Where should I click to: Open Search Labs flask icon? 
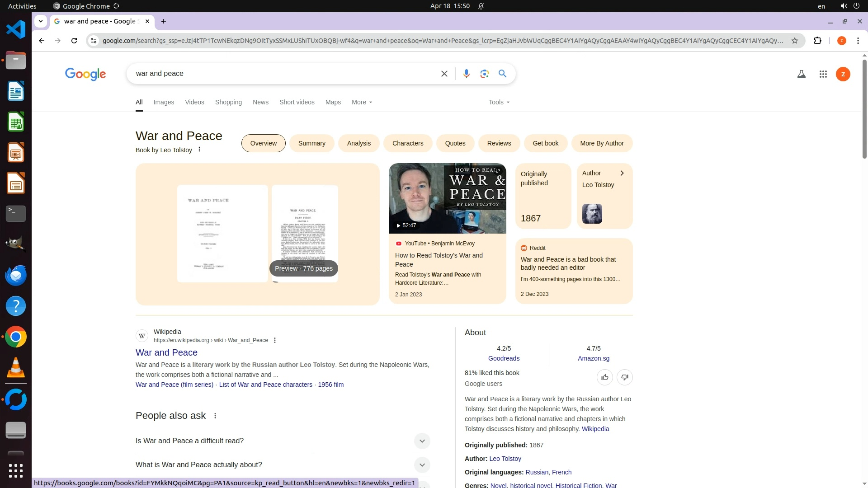pyautogui.click(x=801, y=74)
